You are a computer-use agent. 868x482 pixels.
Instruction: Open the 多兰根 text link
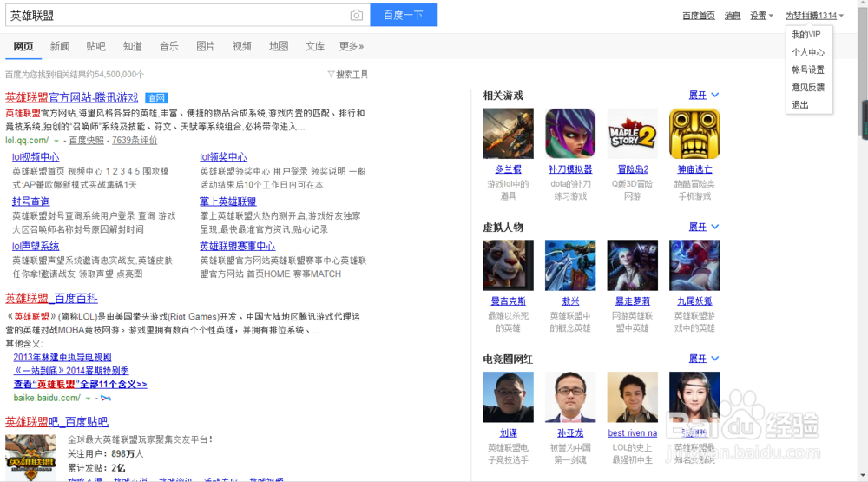point(508,169)
